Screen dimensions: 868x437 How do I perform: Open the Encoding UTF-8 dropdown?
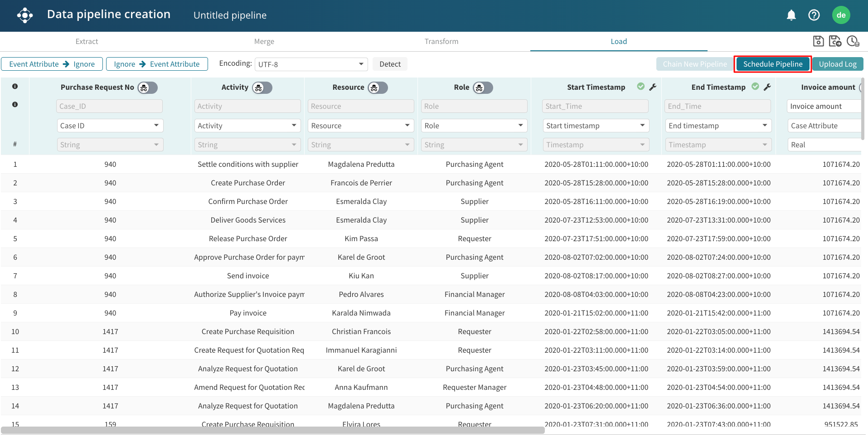[311, 64]
